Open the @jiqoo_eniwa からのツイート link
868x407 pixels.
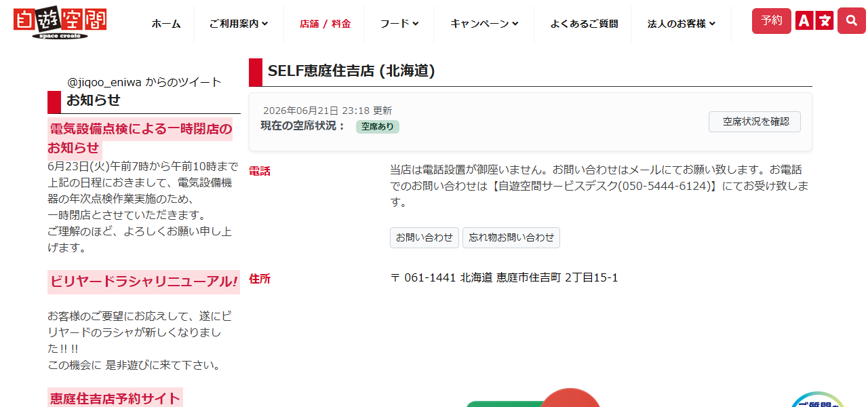coord(144,82)
